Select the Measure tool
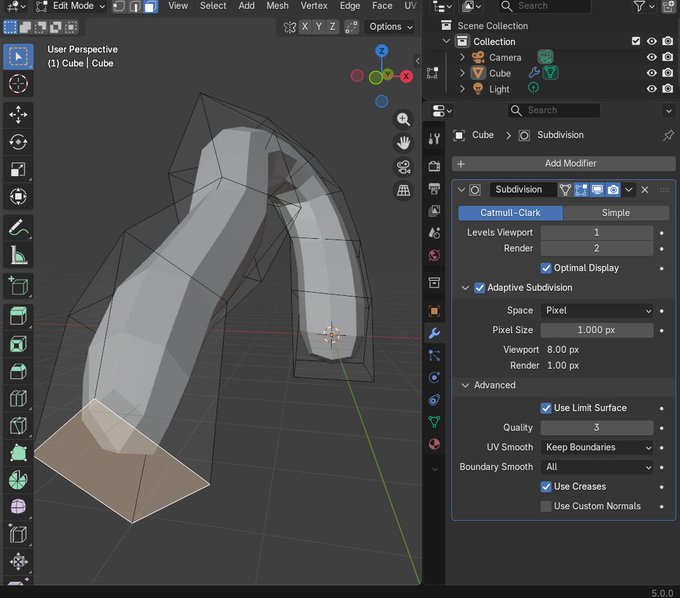The height and width of the screenshot is (598, 680). [x=18, y=255]
